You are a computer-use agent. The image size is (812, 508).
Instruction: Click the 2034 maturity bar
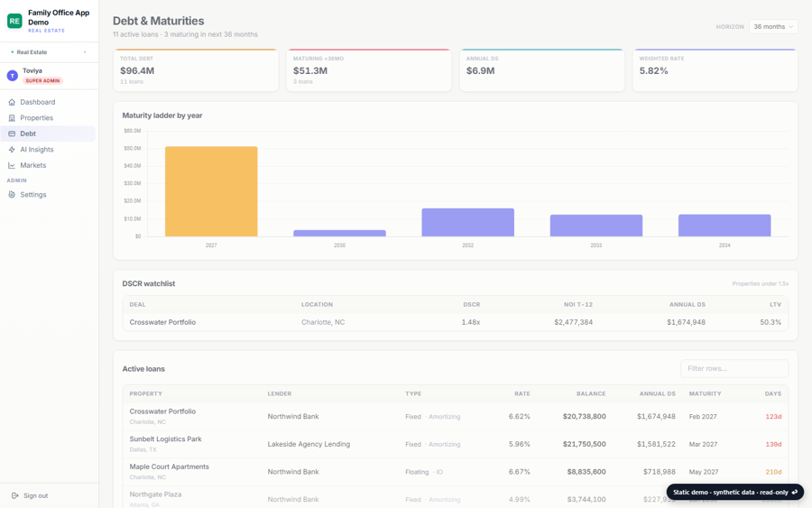coord(724,226)
